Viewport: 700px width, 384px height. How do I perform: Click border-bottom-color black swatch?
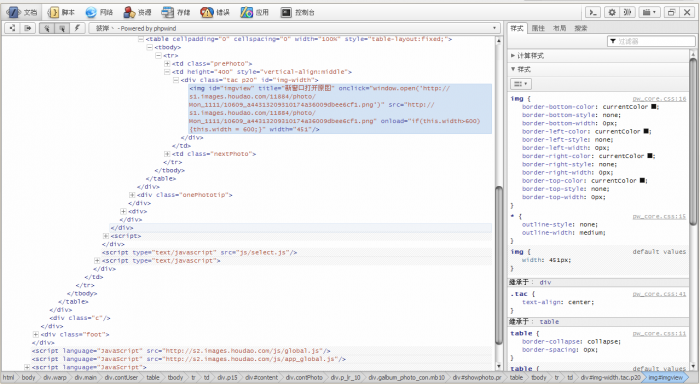(x=654, y=107)
